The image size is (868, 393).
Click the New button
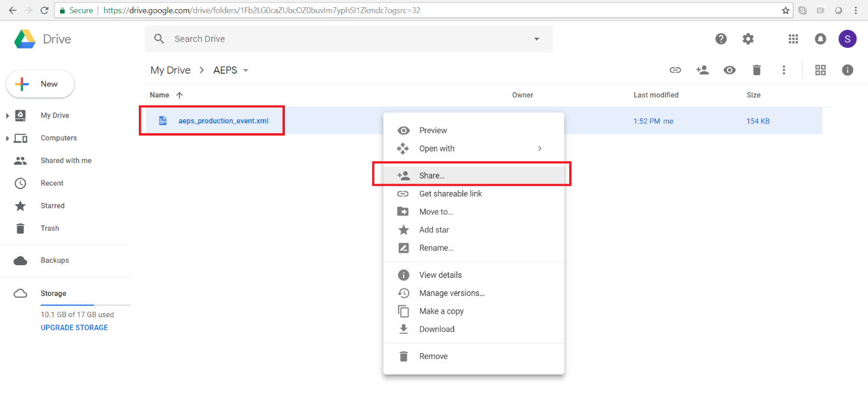coord(40,84)
